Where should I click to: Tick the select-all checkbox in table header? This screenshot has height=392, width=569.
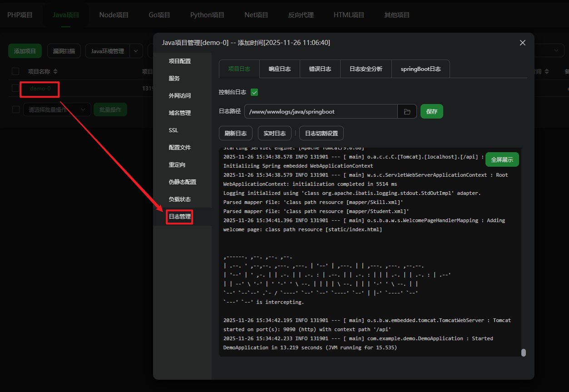pos(15,71)
